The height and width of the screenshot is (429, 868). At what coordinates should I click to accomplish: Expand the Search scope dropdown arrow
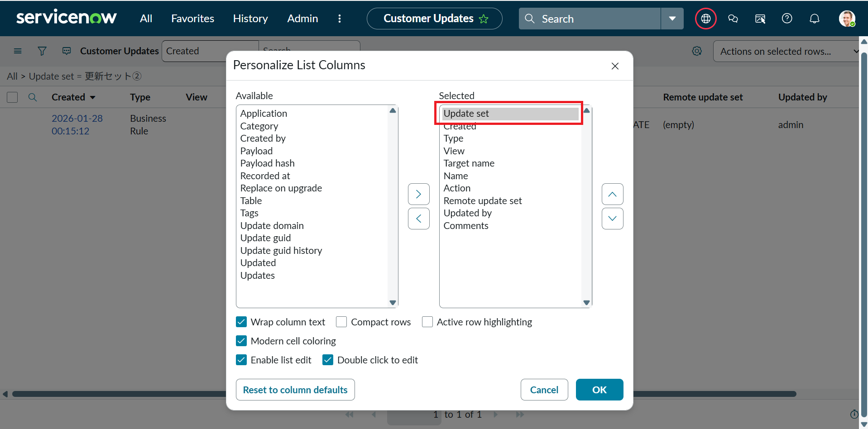pyautogui.click(x=672, y=19)
